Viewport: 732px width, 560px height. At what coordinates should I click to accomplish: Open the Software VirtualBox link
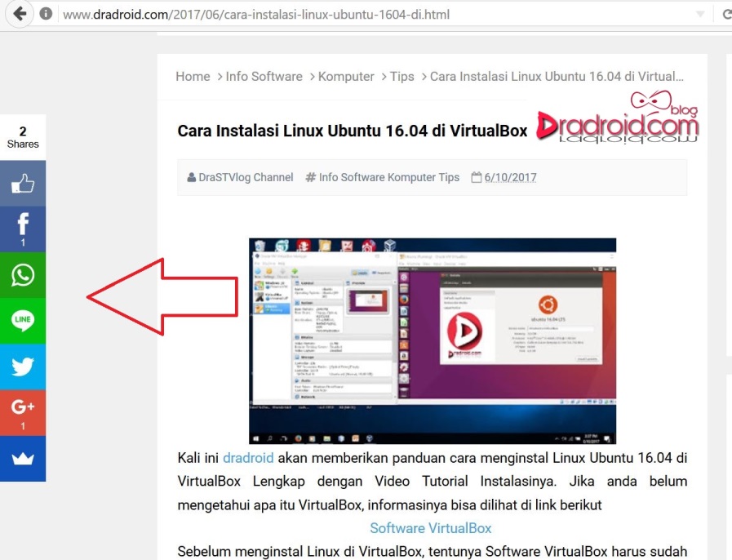tap(430, 528)
